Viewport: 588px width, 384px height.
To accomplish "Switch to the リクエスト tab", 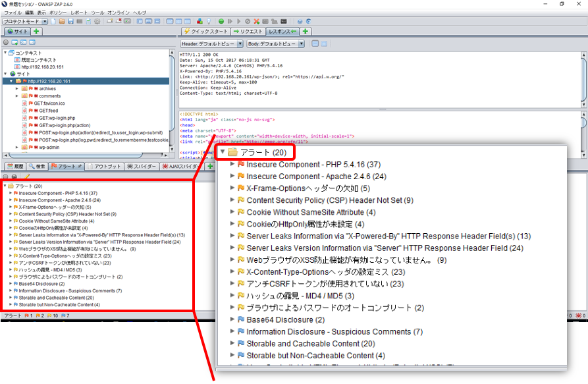I will pyautogui.click(x=248, y=32).
